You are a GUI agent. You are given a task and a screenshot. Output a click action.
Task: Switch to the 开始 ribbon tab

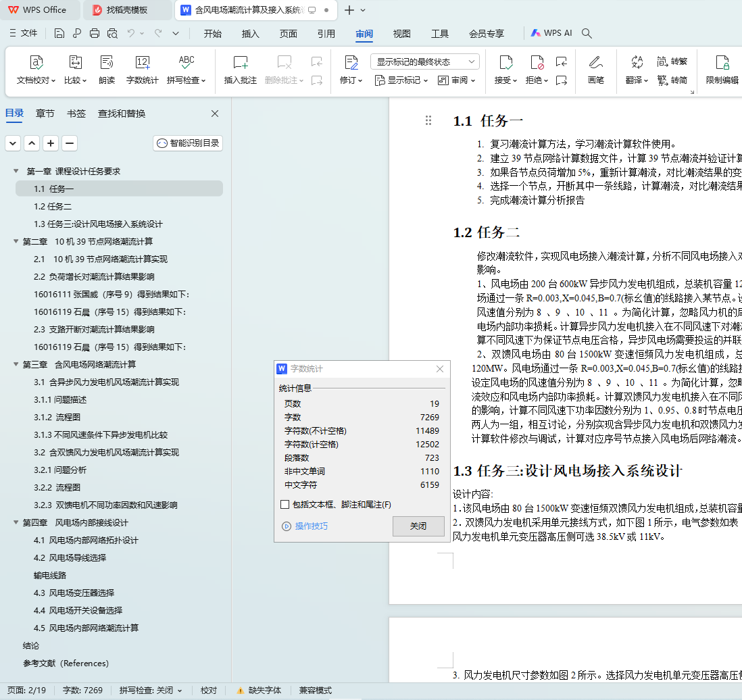pos(213,34)
